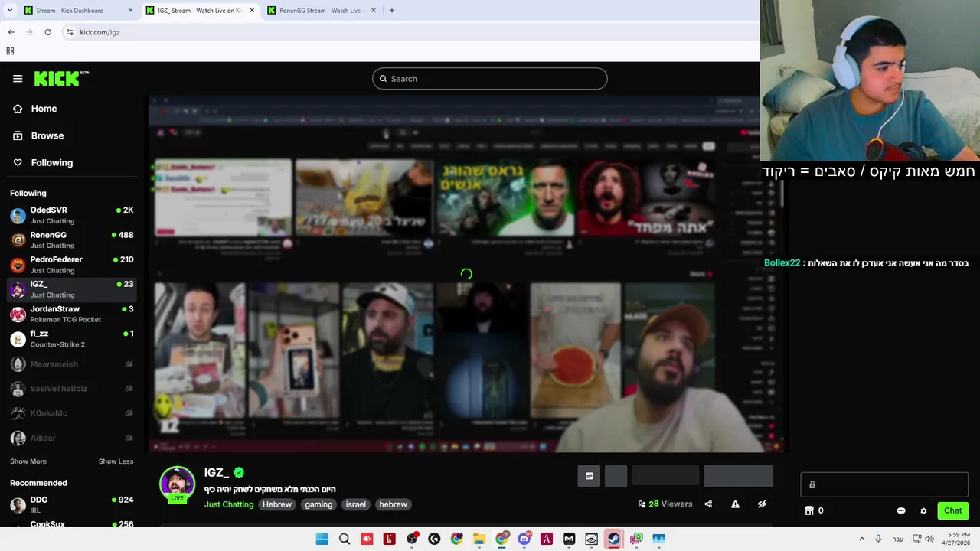Viewport: 980px width, 551px height.
Task: Click the IGZ_ verified badge
Action: (239, 473)
